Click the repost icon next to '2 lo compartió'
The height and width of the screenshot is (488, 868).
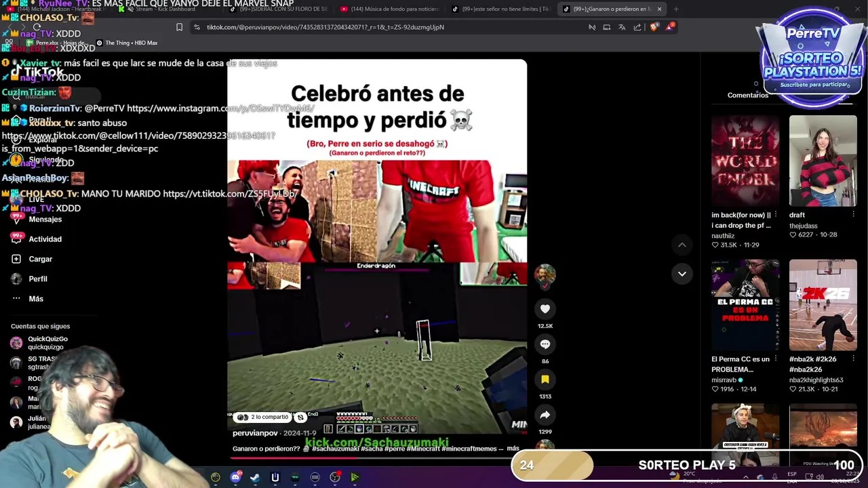pos(300,418)
